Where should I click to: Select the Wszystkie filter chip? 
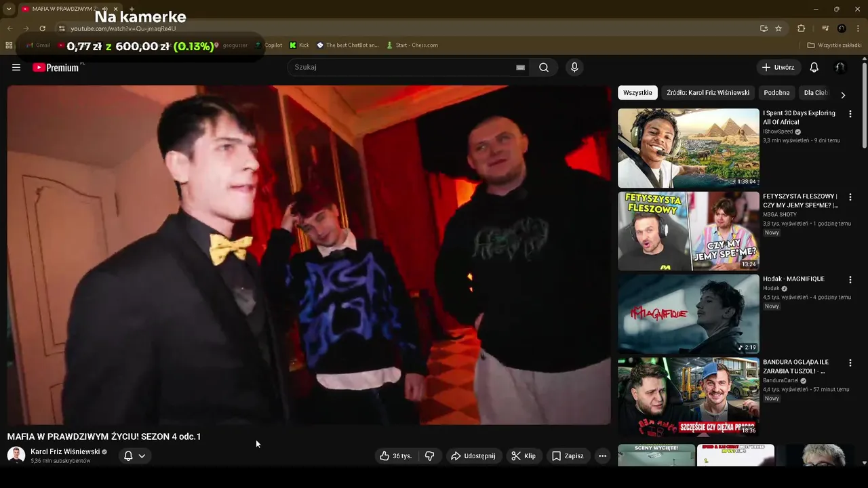pyautogui.click(x=637, y=93)
